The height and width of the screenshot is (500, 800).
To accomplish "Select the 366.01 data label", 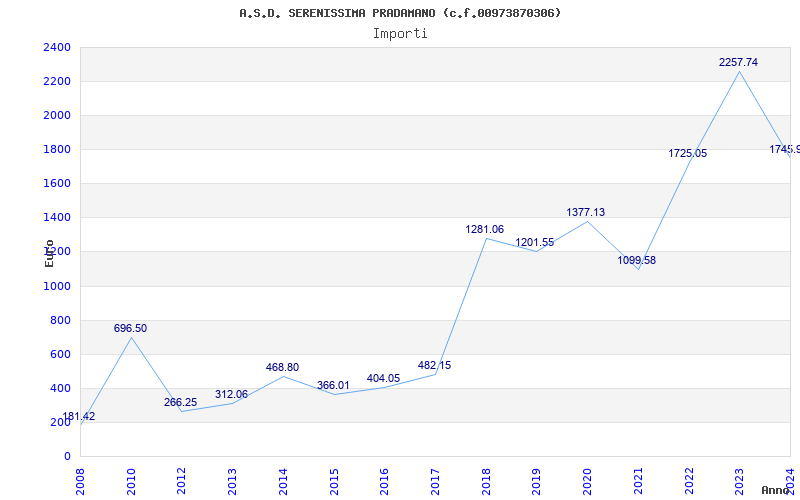I will pyautogui.click(x=333, y=385).
